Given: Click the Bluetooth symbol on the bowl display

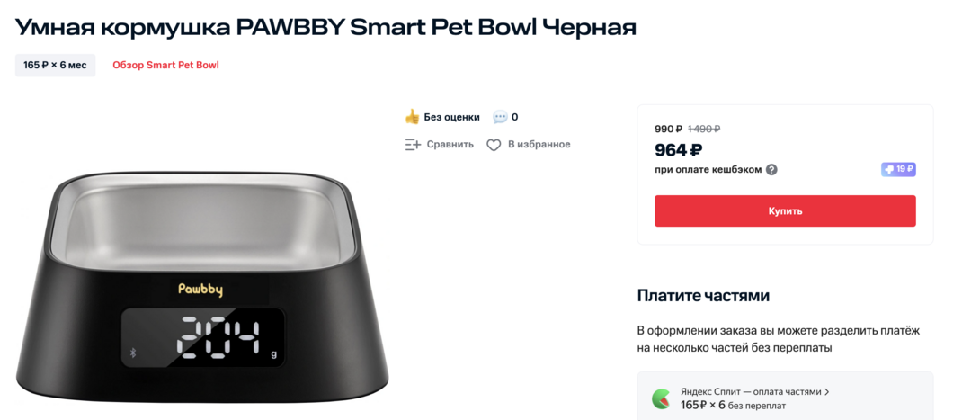Looking at the screenshot, I should coord(134,353).
